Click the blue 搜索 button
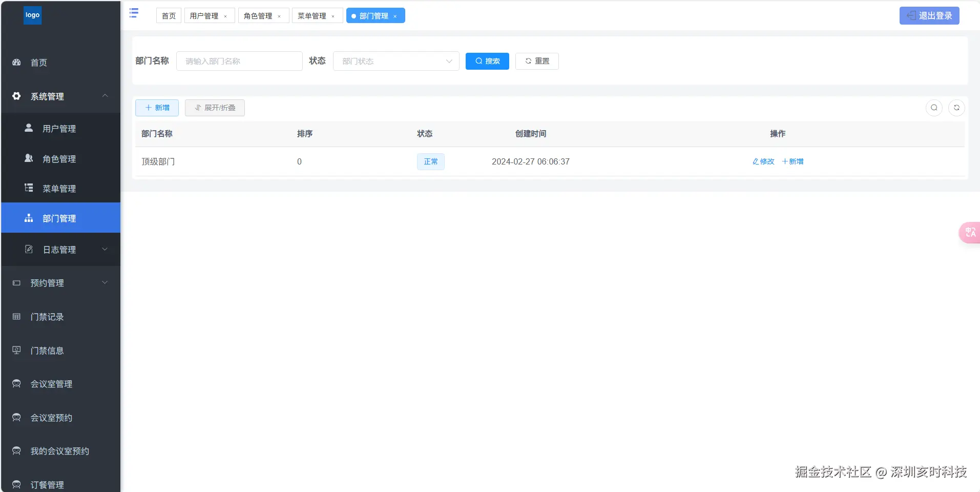Viewport: 980px width, 492px height. [487, 61]
